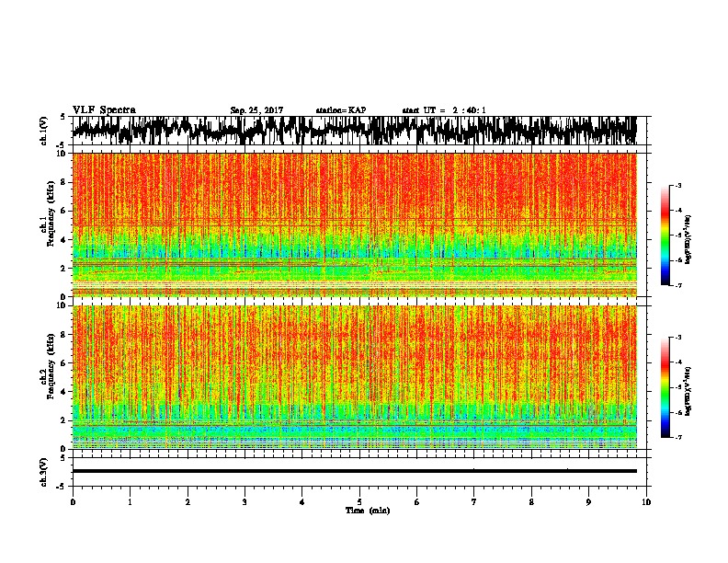Click the ch.2 spectrogram plot area
This screenshot has height=563, width=728.
[x=354, y=377]
